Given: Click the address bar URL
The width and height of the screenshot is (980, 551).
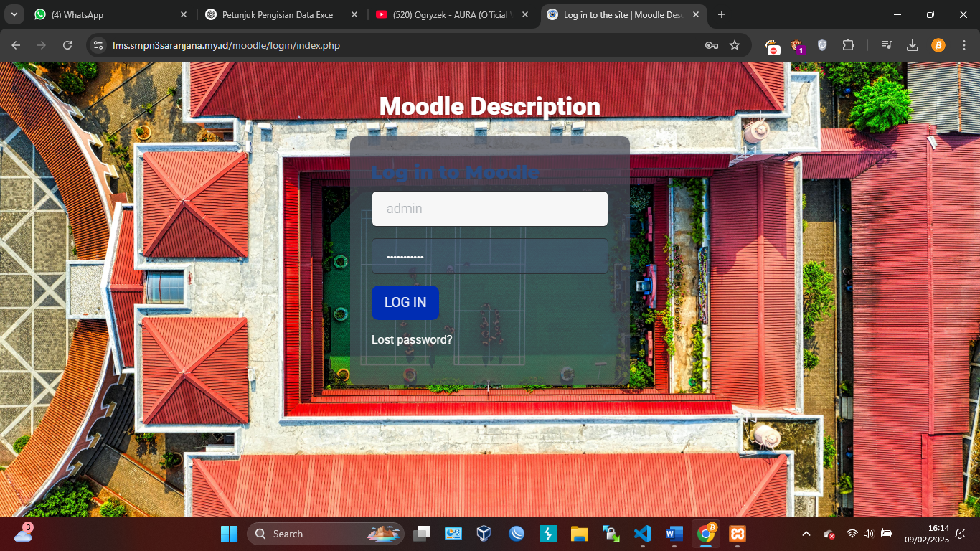Looking at the screenshot, I should click(227, 45).
